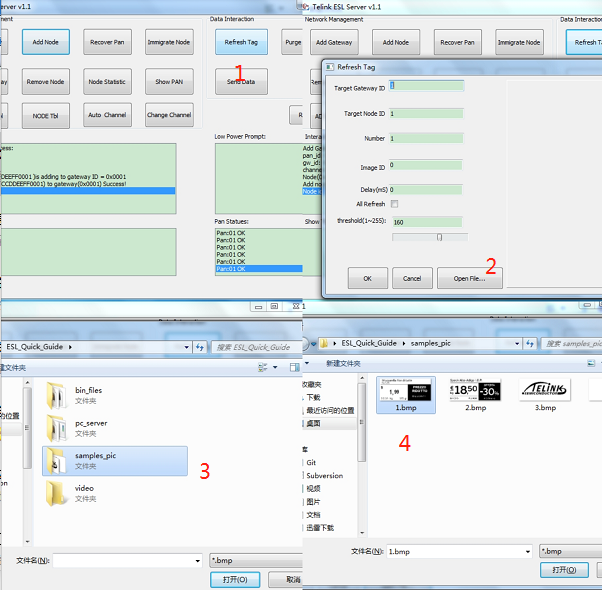This screenshot has width=602, height=590.
Task: Click view icon in samples_pic dialog toolbar
Action: click(591, 363)
